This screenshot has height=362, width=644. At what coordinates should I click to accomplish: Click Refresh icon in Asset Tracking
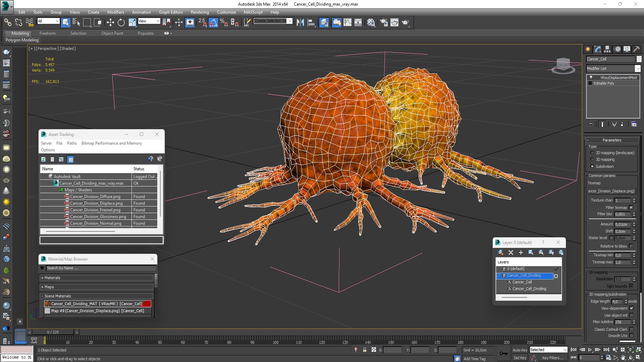click(43, 160)
